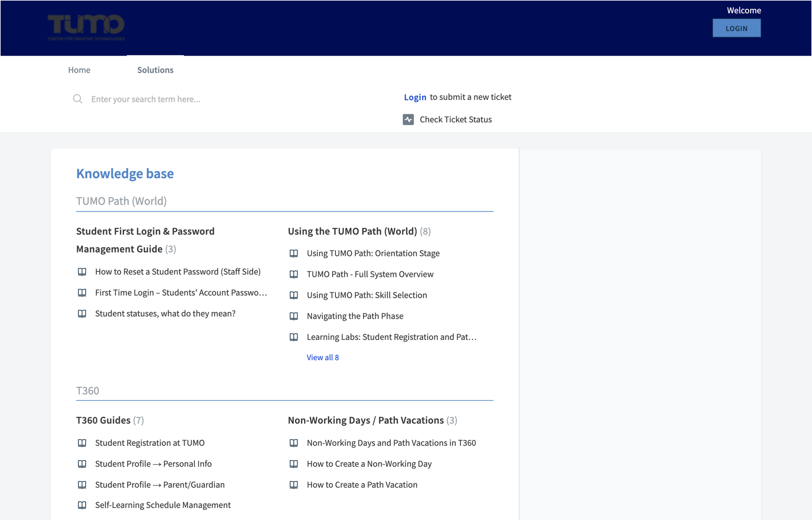Click View all 8 link
The height and width of the screenshot is (520, 812).
[x=323, y=357]
